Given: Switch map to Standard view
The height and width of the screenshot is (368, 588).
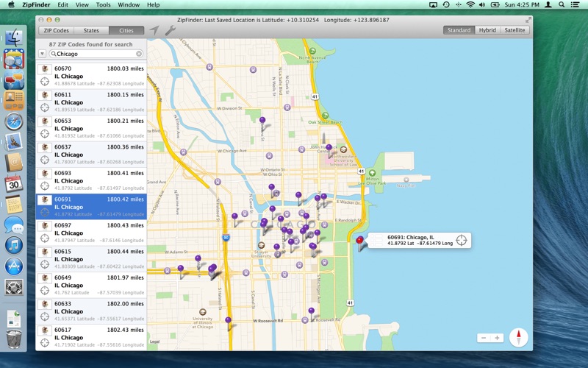Looking at the screenshot, I should [459, 30].
